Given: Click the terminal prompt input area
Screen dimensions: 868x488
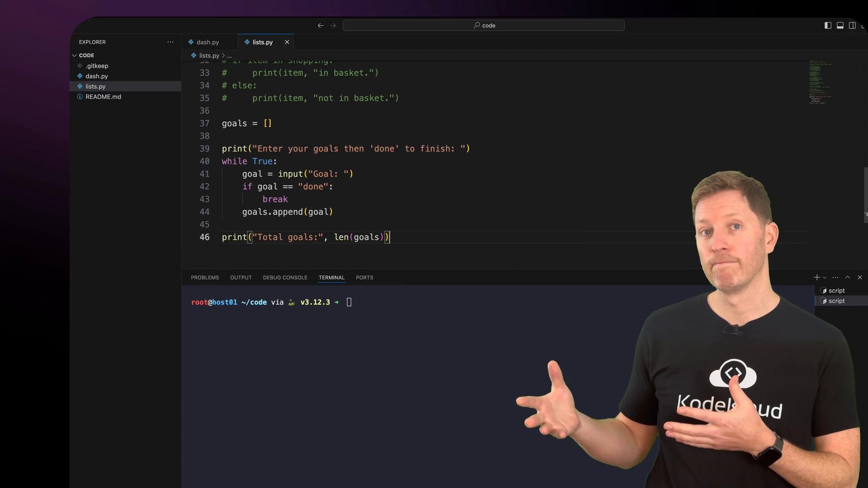Looking at the screenshot, I should (349, 302).
